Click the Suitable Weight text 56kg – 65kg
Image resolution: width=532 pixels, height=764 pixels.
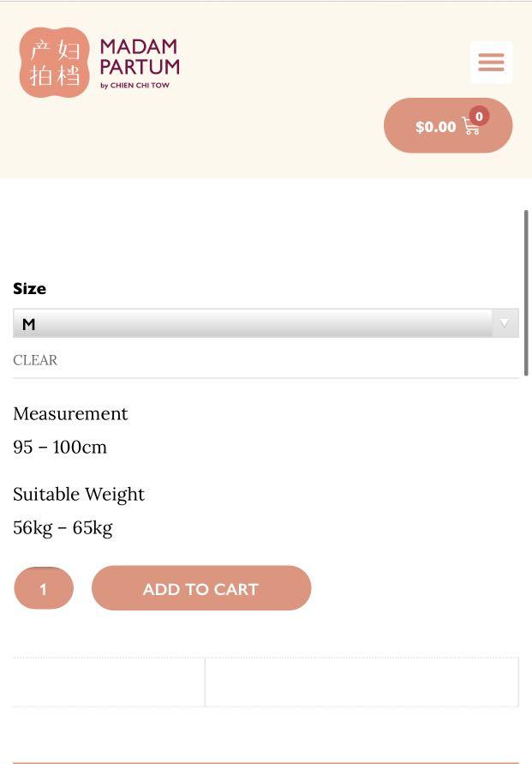(x=63, y=527)
